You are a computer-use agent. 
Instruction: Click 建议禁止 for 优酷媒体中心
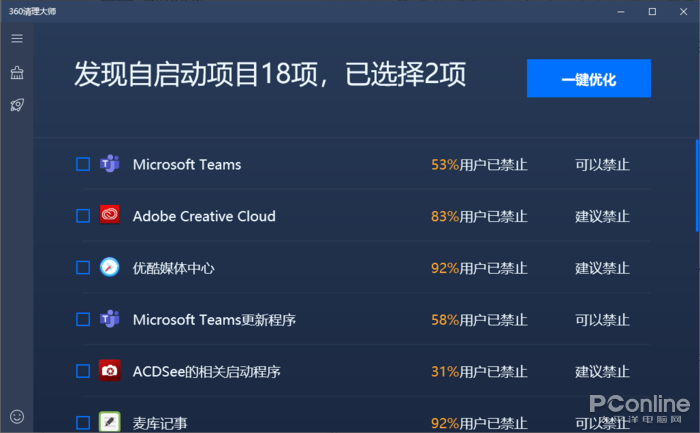click(x=602, y=268)
